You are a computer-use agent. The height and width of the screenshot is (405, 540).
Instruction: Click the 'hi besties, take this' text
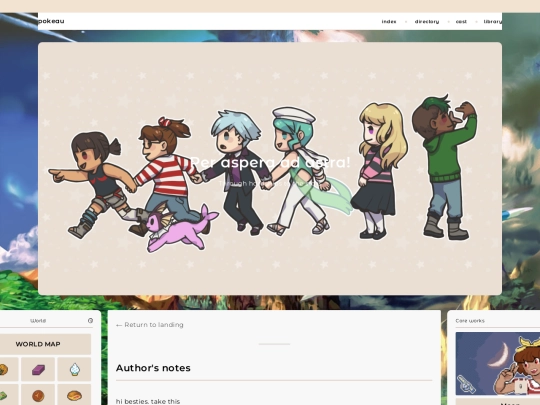[x=148, y=401]
